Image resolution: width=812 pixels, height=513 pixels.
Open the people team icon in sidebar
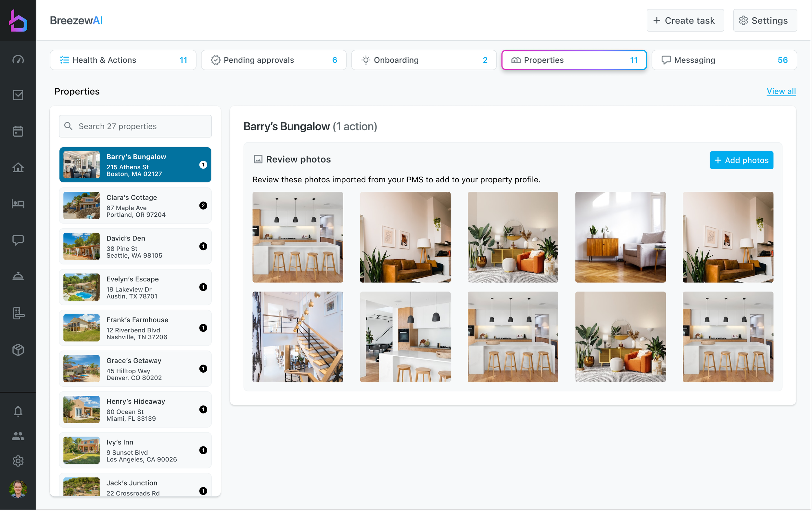coord(18,436)
